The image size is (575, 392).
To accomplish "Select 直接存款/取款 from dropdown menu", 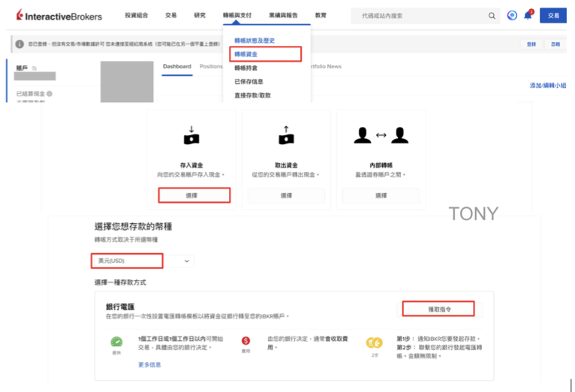I will (x=252, y=95).
